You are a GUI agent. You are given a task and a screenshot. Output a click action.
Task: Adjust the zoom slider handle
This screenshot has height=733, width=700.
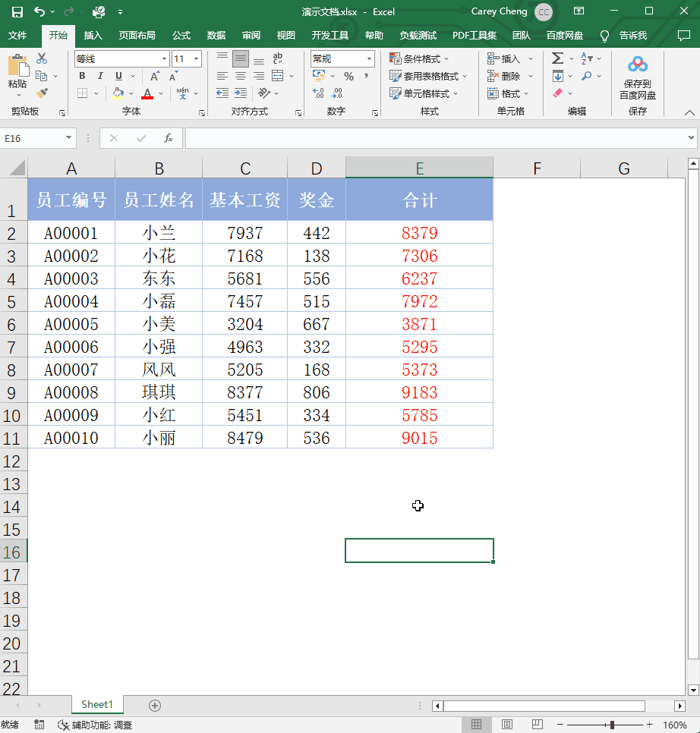[612, 725]
